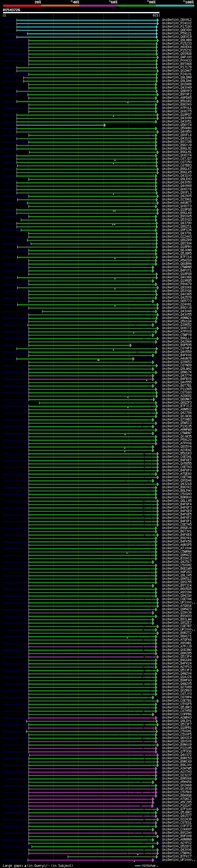Select the label UniRef100_Q43055
The height and width of the screenshot is (868, 197).
(177, 315)
